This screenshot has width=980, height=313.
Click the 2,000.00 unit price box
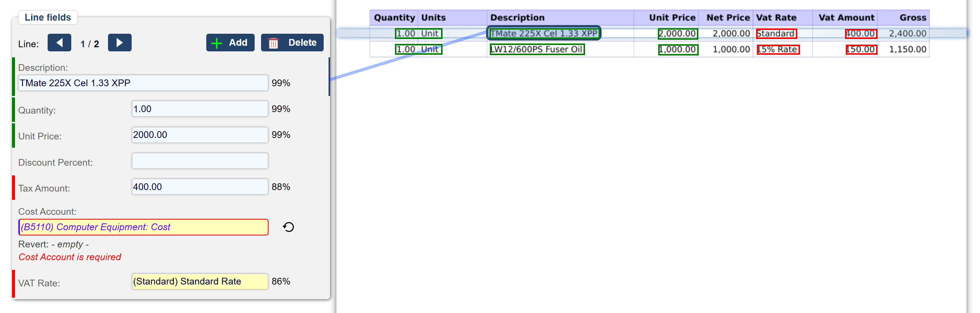pyautogui.click(x=678, y=33)
